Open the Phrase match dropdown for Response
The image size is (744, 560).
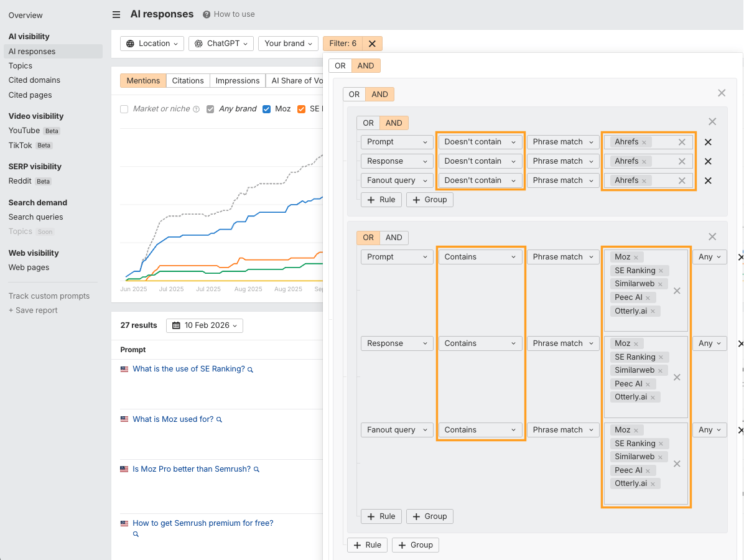[x=562, y=161]
